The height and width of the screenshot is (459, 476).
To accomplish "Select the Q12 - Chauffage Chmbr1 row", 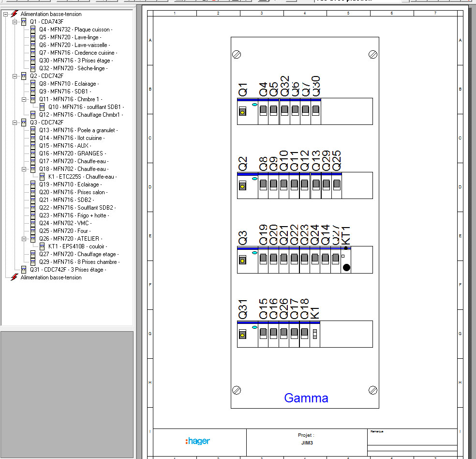I will (x=81, y=115).
